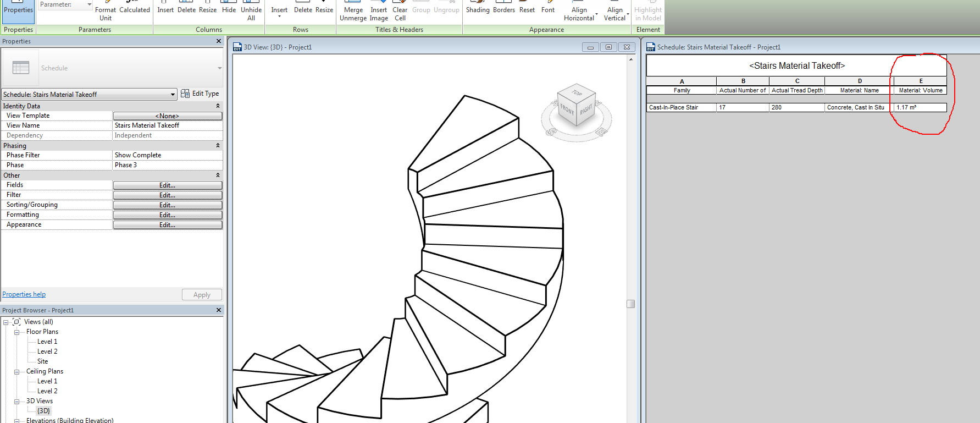Collapse the Floor Plans tree node
The width and height of the screenshot is (980, 423).
pyautogui.click(x=17, y=332)
